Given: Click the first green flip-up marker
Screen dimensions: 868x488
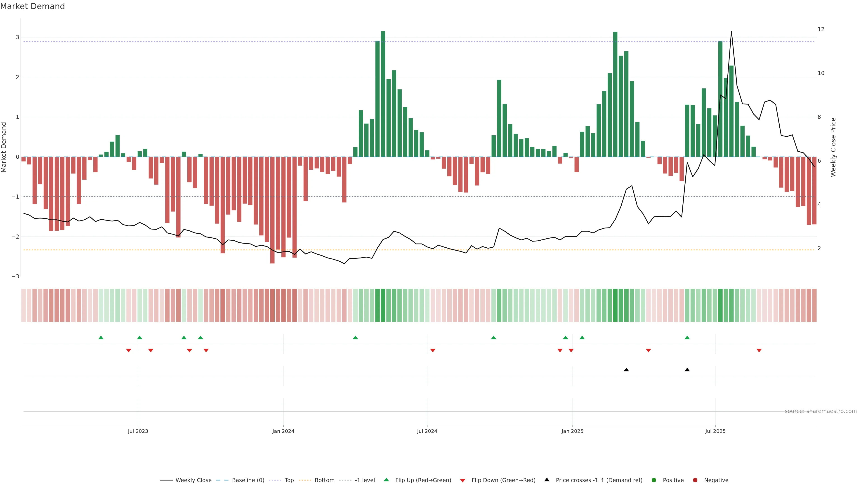Looking at the screenshot, I should tap(101, 338).
